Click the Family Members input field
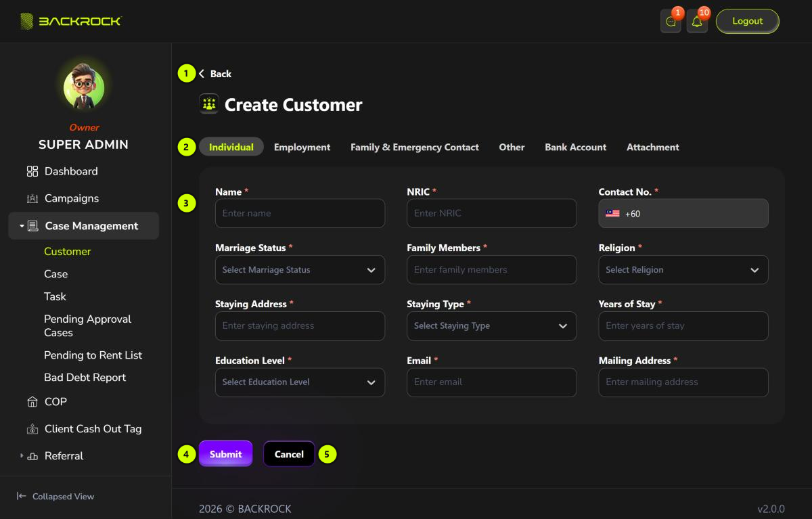The height and width of the screenshot is (519, 812). pos(492,269)
